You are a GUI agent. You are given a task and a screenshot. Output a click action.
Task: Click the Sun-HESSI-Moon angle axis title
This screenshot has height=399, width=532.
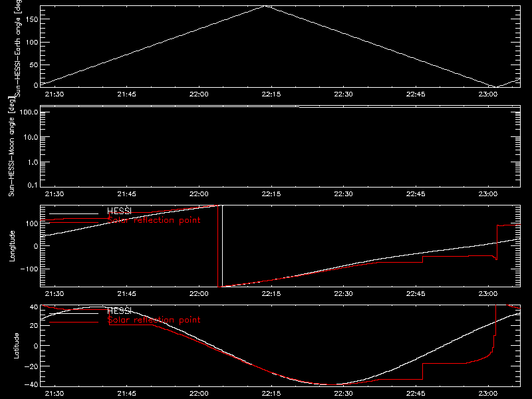click(11, 146)
